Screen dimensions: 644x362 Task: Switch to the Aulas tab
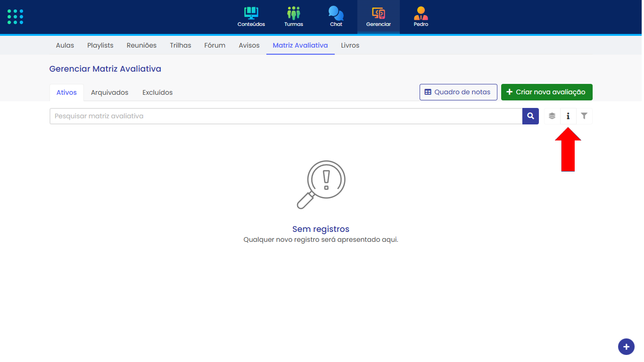click(65, 45)
